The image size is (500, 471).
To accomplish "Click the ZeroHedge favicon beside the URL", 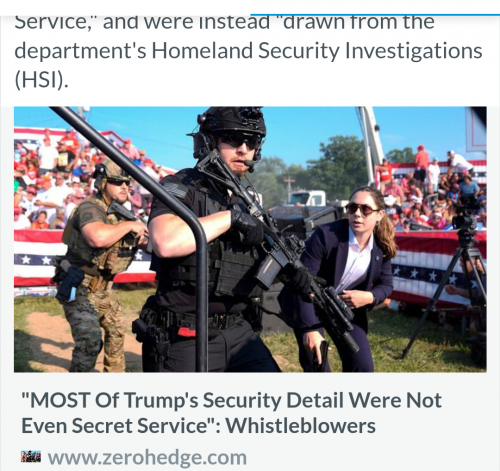I will pos(31,457).
